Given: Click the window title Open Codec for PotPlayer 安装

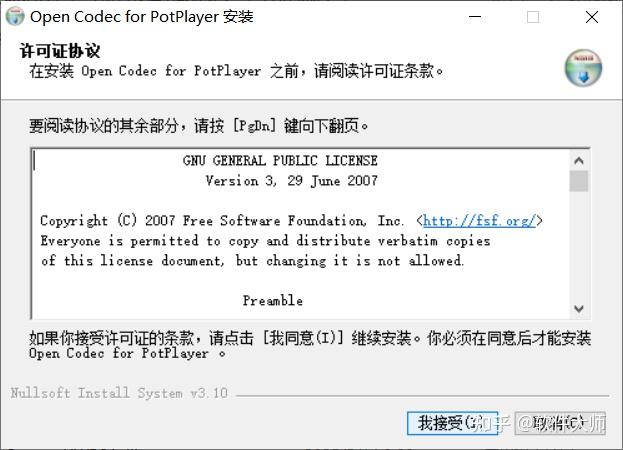Looking at the screenshot, I should pos(142,17).
